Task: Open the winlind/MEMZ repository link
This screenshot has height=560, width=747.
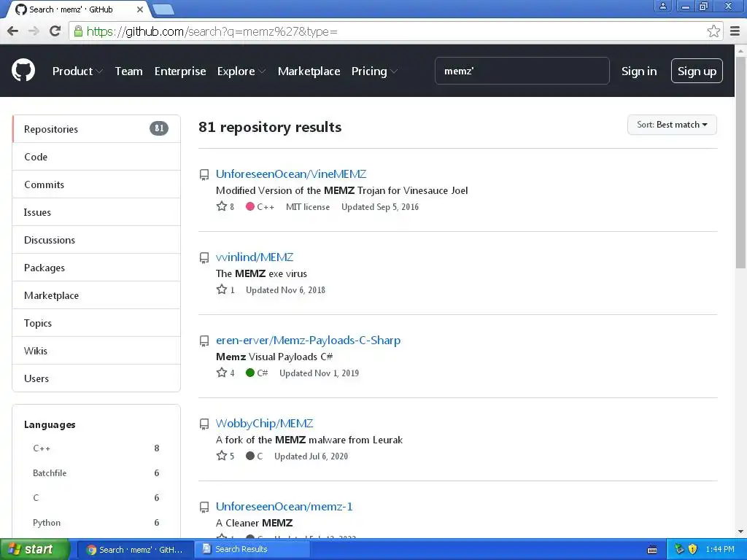Action: click(255, 257)
